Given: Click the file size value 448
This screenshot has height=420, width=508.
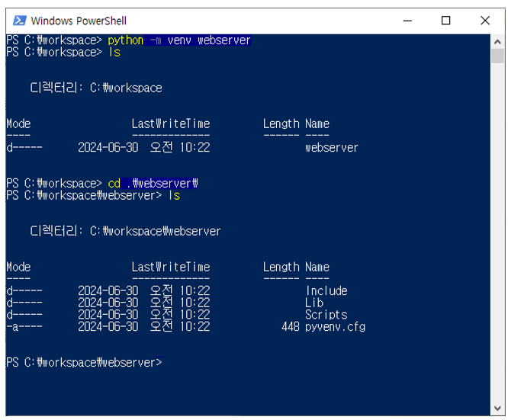Looking at the screenshot, I should pyautogui.click(x=290, y=326).
